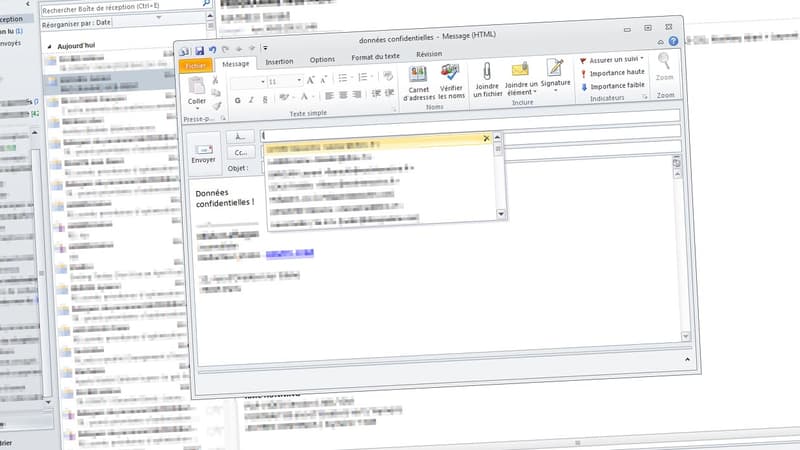Set Importance faible

click(x=613, y=86)
